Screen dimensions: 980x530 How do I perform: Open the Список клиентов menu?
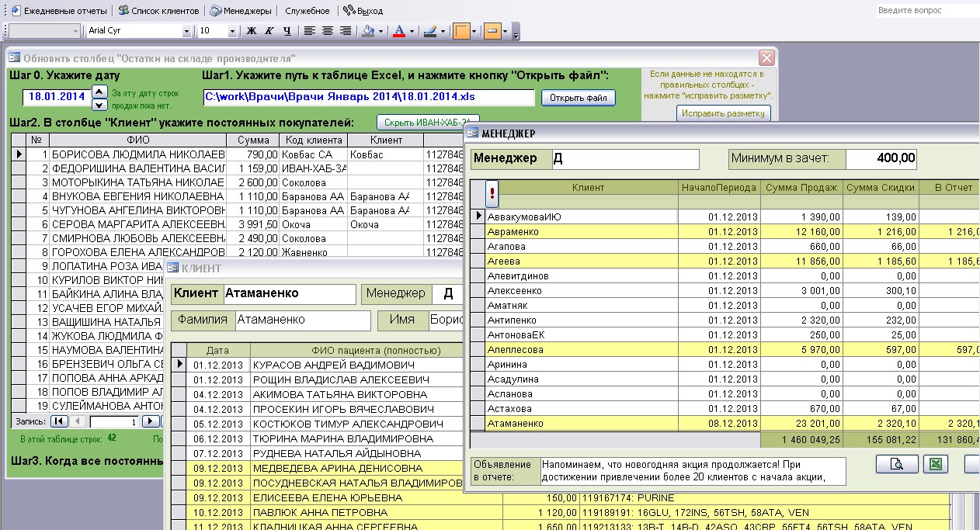point(159,11)
